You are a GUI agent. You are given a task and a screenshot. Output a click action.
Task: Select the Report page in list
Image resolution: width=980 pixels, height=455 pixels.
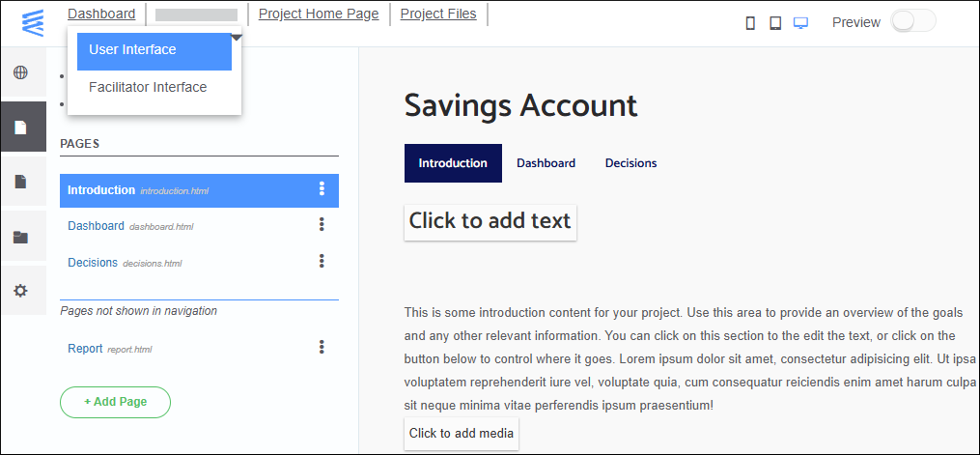pyautogui.click(x=85, y=348)
